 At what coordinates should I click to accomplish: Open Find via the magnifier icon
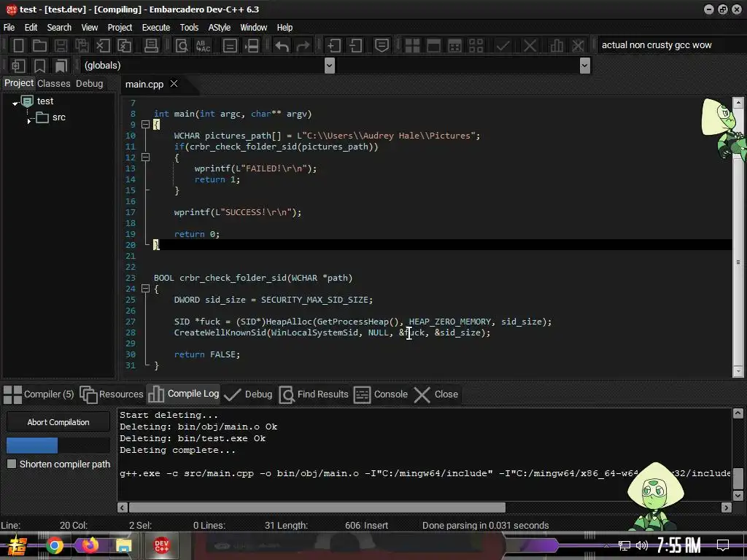pyautogui.click(x=182, y=46)
